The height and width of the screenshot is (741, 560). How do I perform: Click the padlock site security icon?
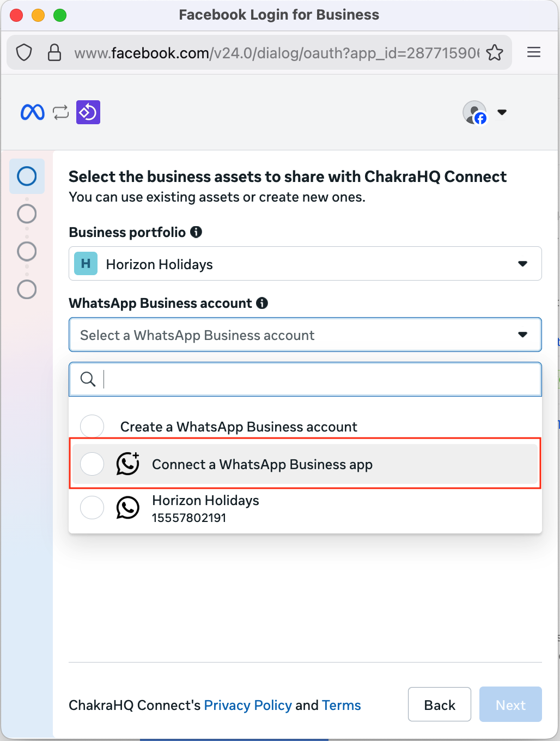point(54,53)
